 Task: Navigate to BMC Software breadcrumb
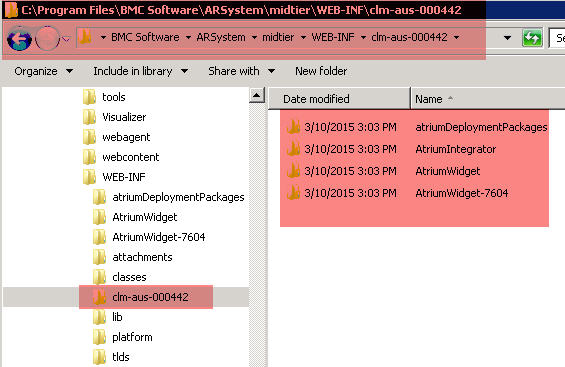coord(145,37)
